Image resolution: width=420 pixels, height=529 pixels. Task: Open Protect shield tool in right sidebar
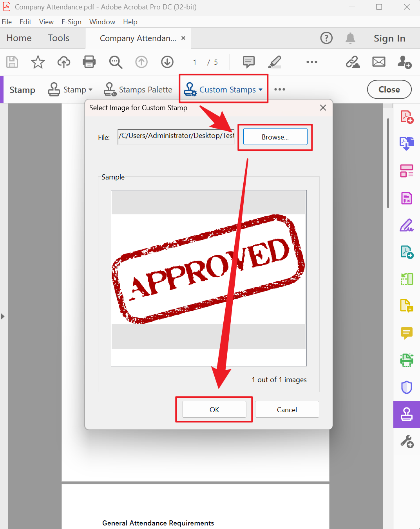coord(407,388)
